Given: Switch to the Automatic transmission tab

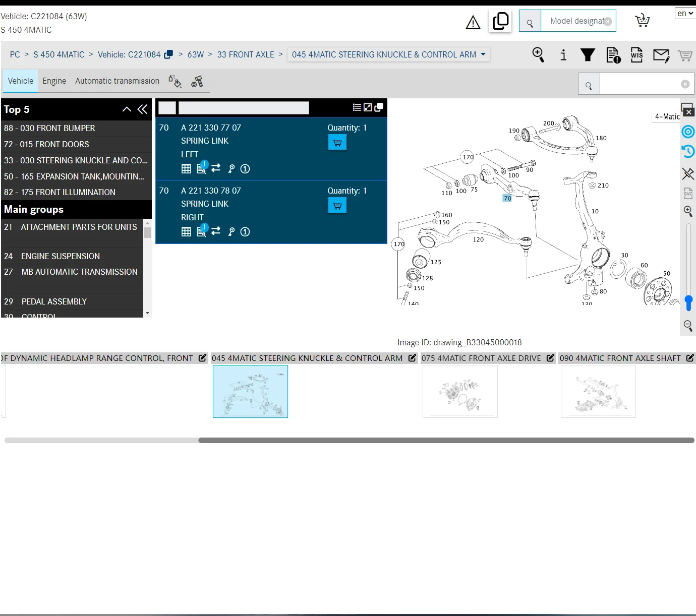Looking at the screenshot, I should point(117,81).
